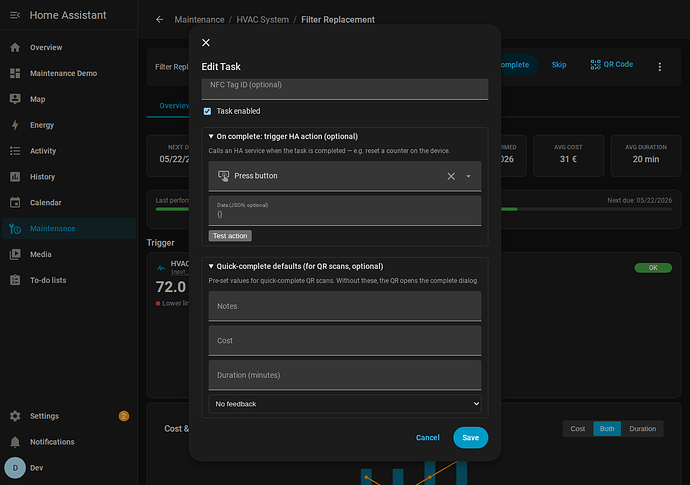Viewport: 690px width, 485px height.
Task: Click the Test action button
Action: 230,236
